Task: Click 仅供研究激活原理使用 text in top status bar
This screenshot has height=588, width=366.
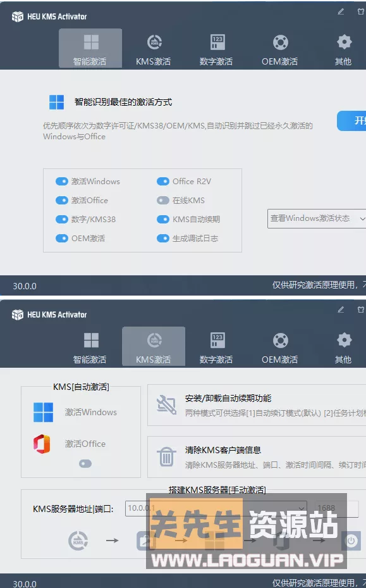Action: [x=314, y=285]
